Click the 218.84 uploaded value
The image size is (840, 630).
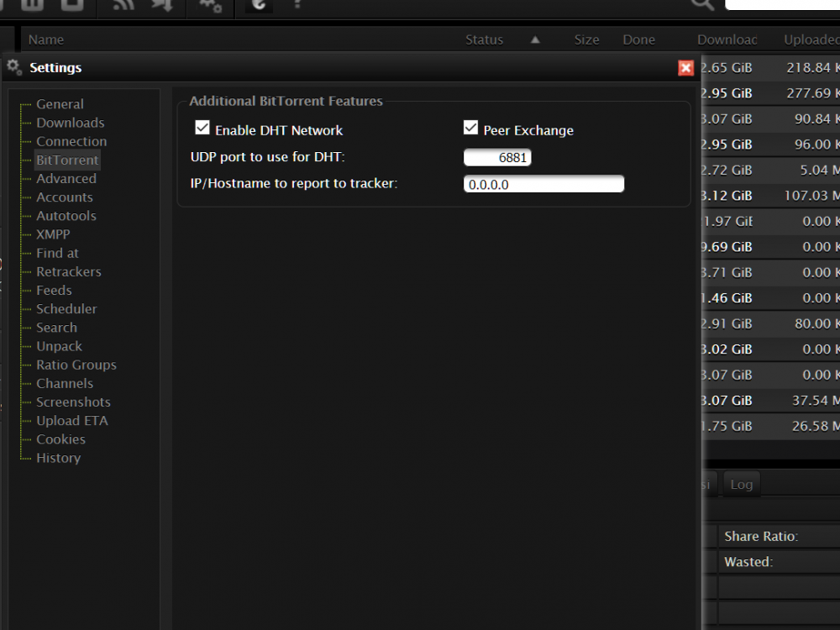pyautogui.click(x=812, y=67)
